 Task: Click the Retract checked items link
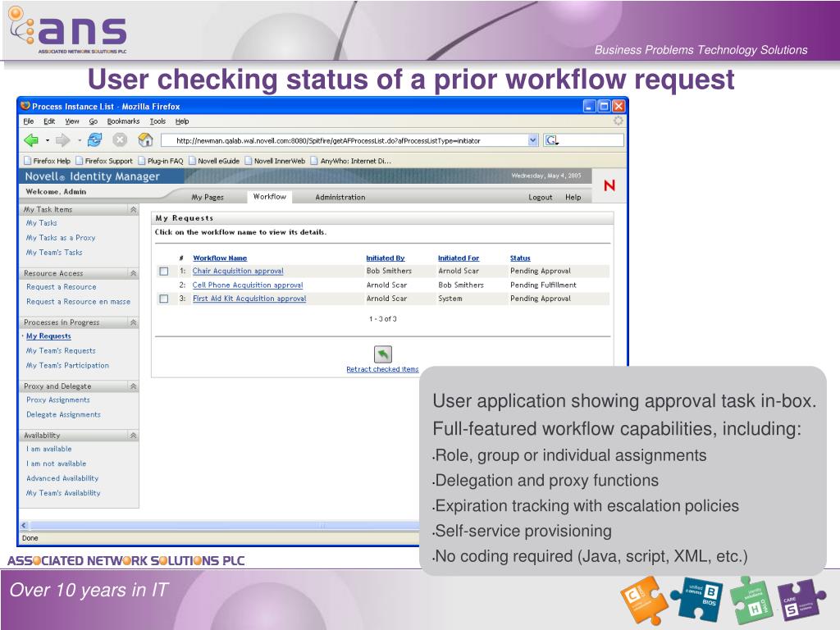tap(382, 370)
